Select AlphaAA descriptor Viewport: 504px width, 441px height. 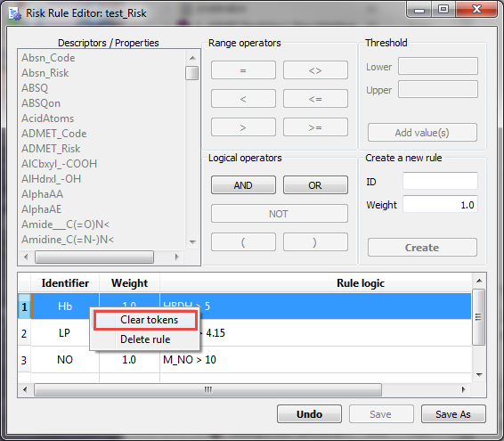point(42,194)
